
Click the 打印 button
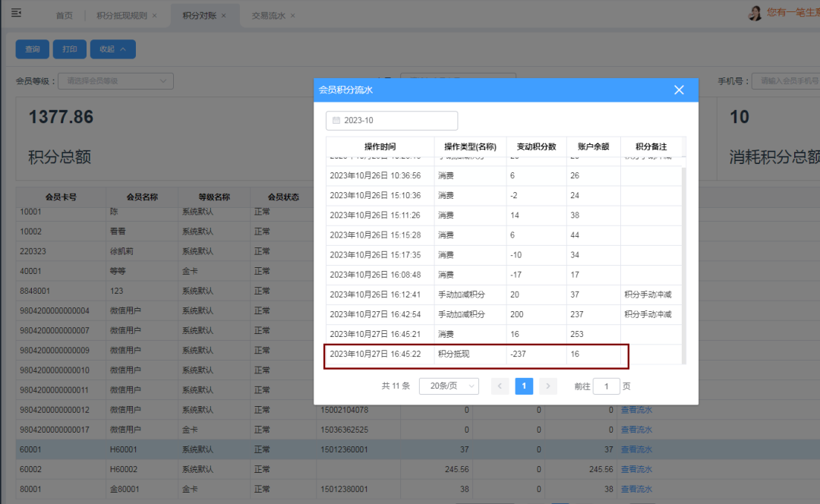[70, 49]
